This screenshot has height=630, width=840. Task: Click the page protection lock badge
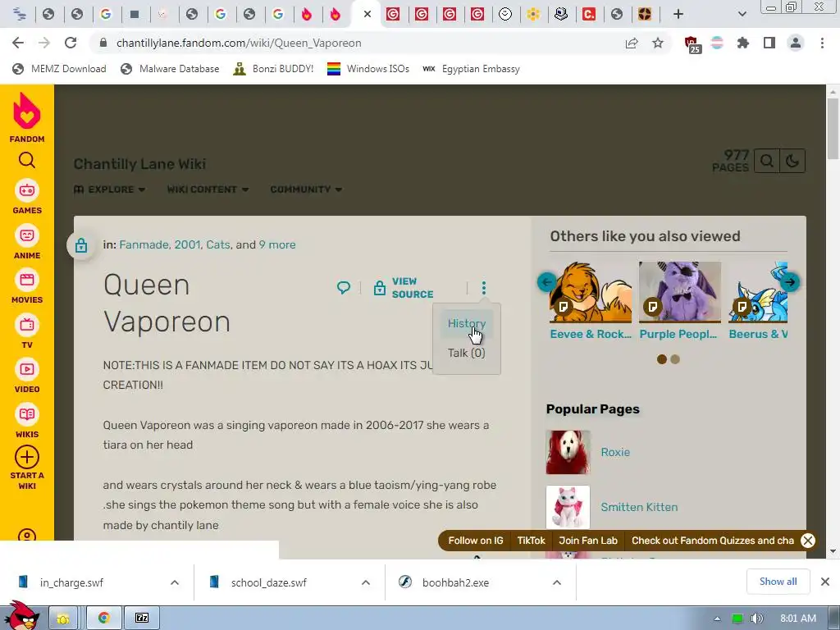81,245
